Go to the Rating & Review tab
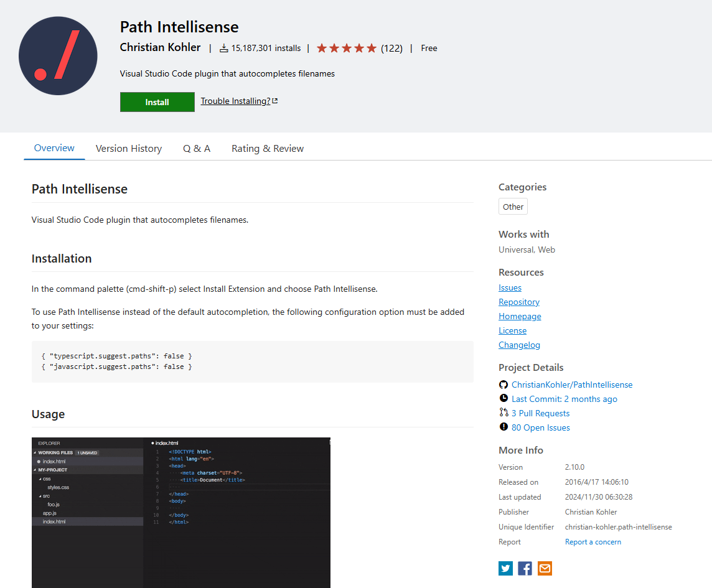712x588 pixels. (x=268, y=149)
